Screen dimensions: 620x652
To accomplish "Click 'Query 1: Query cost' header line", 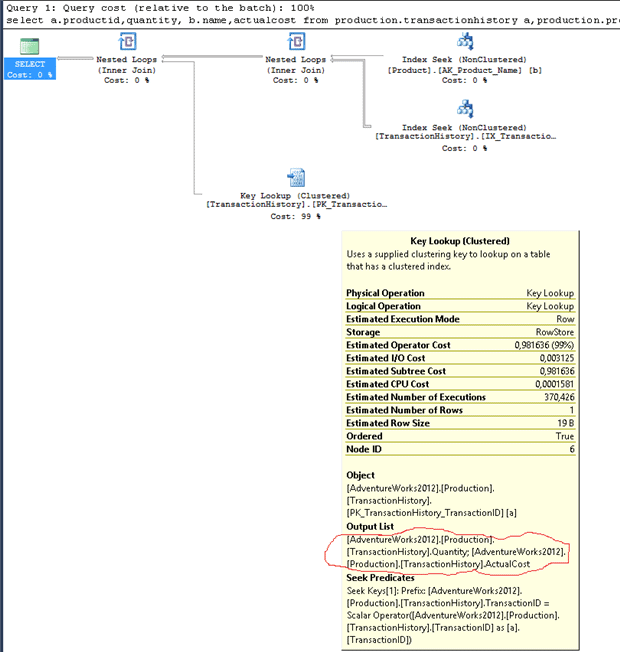I will (x=161, y=8).
